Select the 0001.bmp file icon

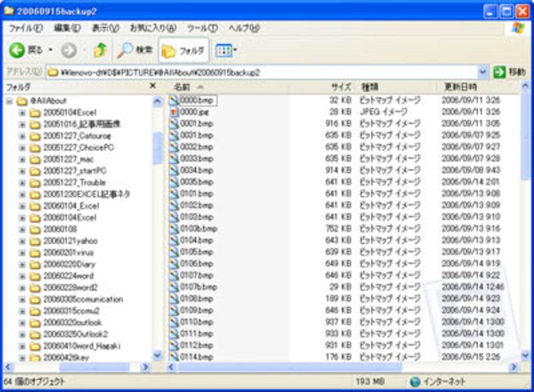174,123
